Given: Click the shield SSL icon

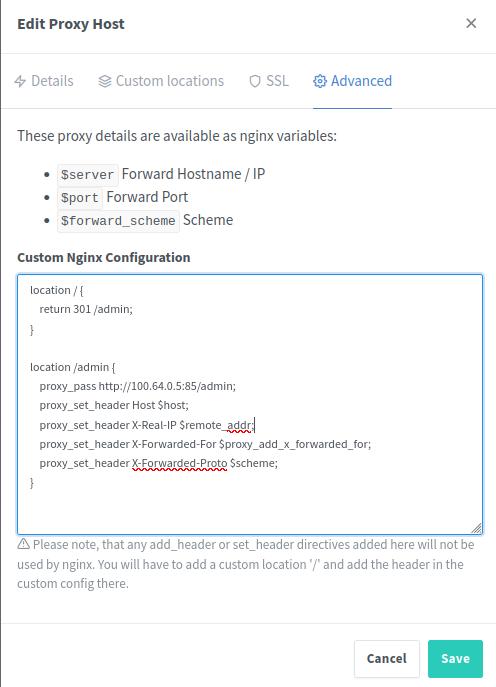Looking at the screenshot, I should (255, 81).
